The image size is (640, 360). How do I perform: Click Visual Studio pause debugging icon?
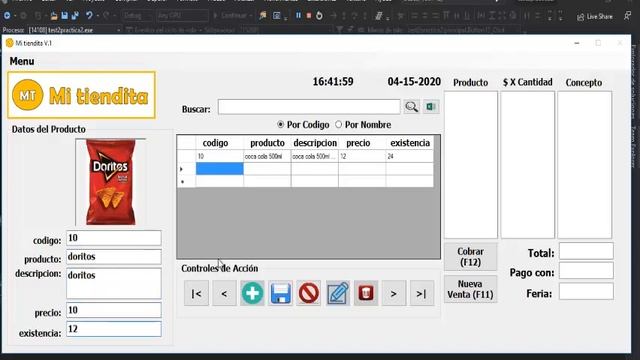[x=298, y=16]
